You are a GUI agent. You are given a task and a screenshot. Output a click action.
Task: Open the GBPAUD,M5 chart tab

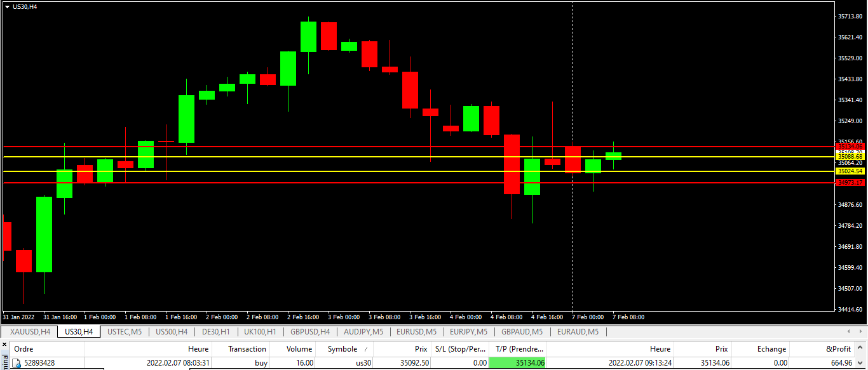522,331
